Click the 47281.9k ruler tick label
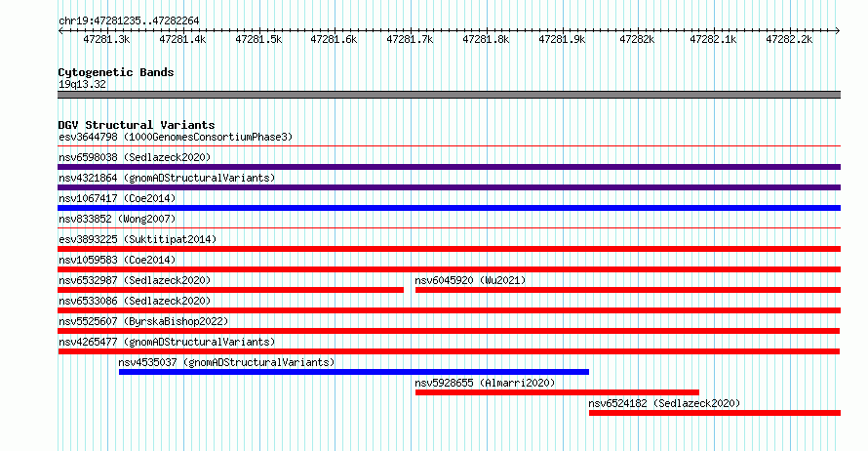868x451 pixels. [x=562, y=39]
